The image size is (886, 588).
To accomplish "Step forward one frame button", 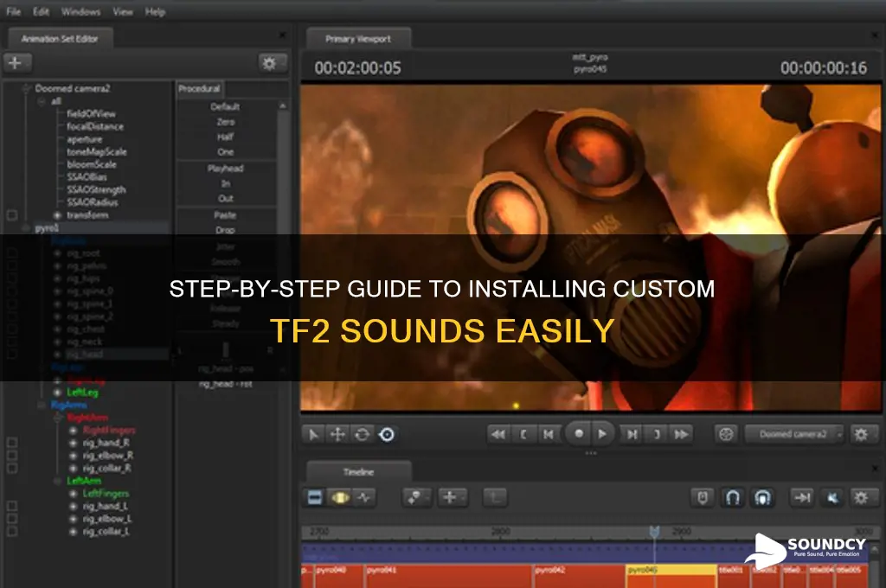I will tap(632, 434).
